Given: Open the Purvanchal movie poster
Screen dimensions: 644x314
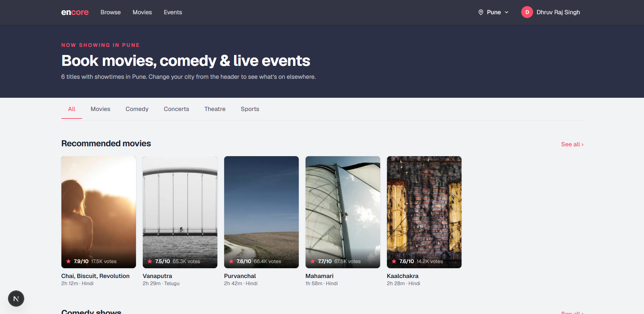Looking at the screenshot, I should [261, 212].
